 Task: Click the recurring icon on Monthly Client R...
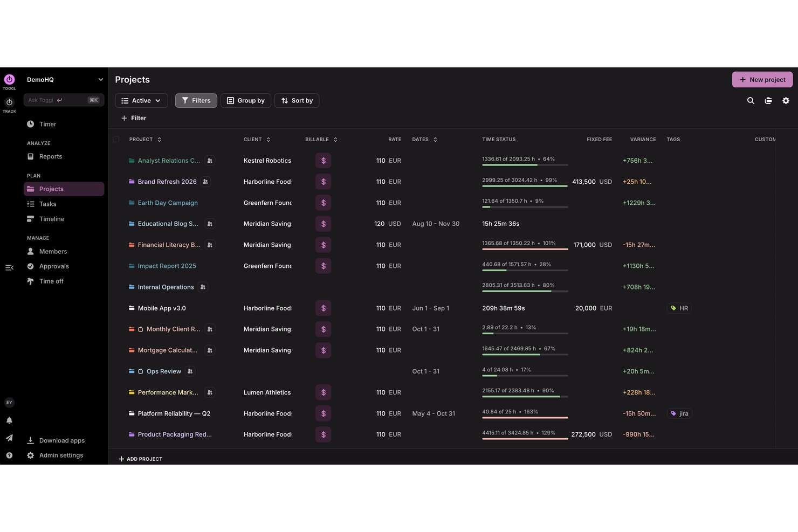141,329
